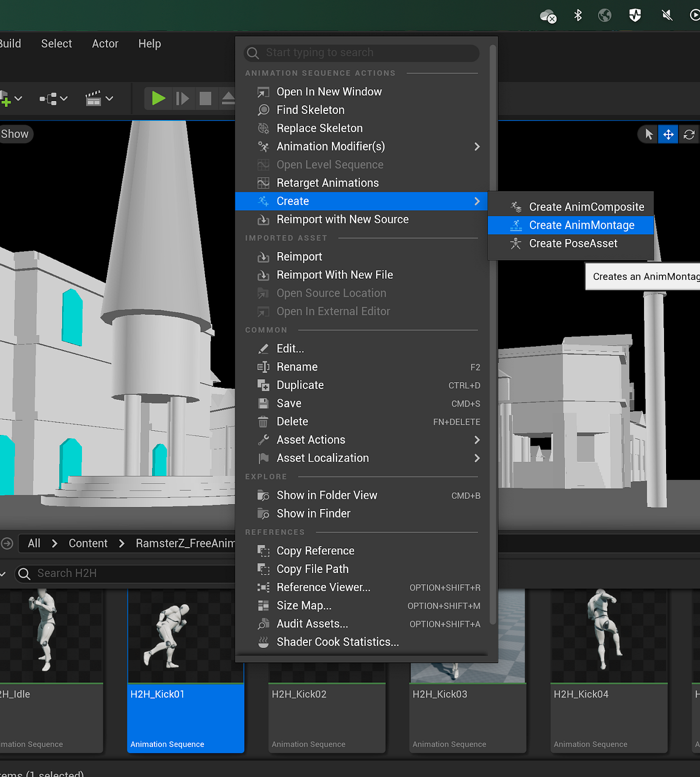This screenshot has height=777, width=700.
Task: Click the Eject button in toolbar
Action: click(228, 98)
